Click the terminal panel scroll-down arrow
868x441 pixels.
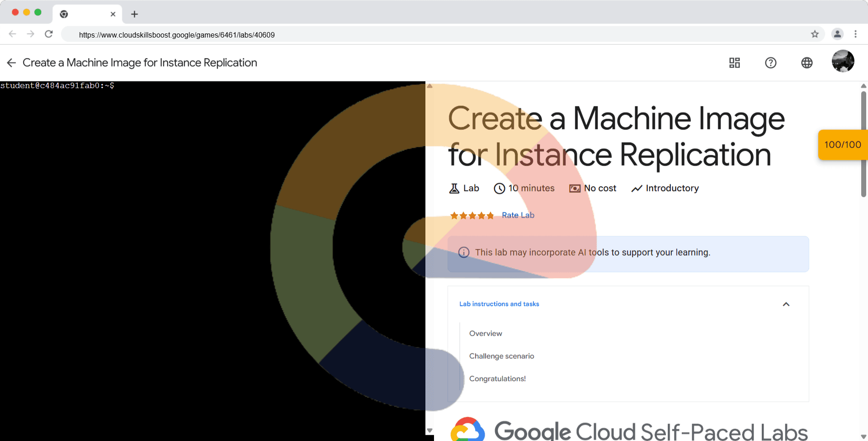pos(430,431)
